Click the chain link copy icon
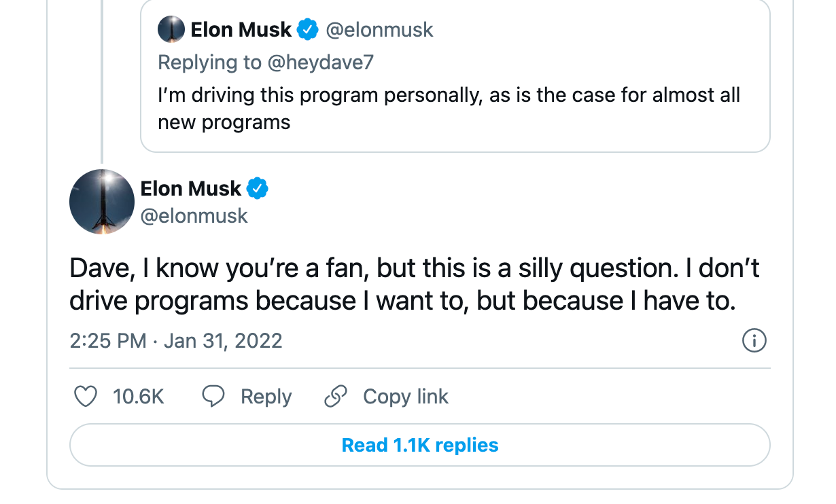Screen dimensions: 836x504 pos(336,397)
